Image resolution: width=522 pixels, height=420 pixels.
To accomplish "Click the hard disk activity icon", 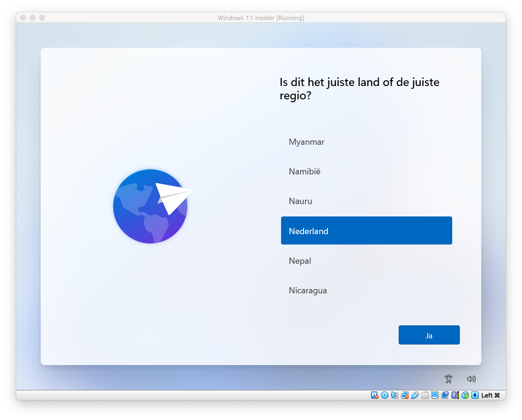I will [374, 395].
